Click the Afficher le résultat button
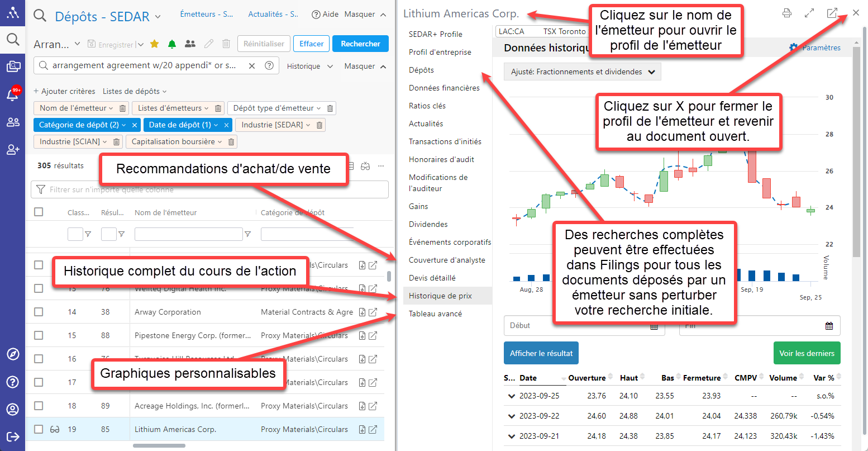Screen dimensions: 868x451 pos(541,353)
